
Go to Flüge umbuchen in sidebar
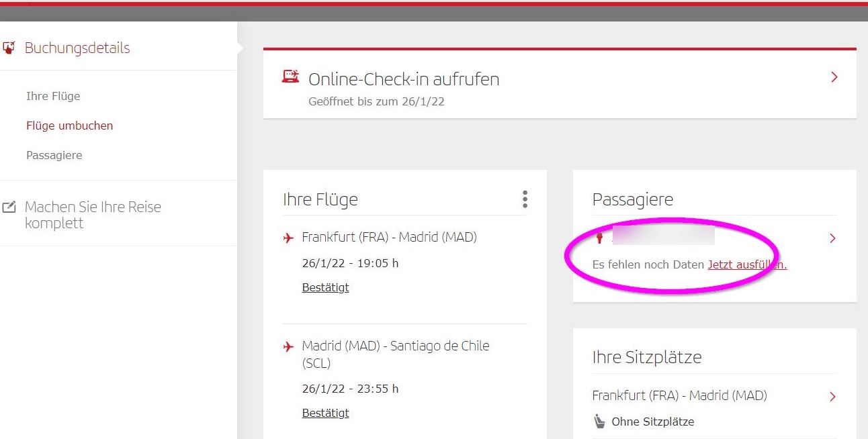[69, 126]
